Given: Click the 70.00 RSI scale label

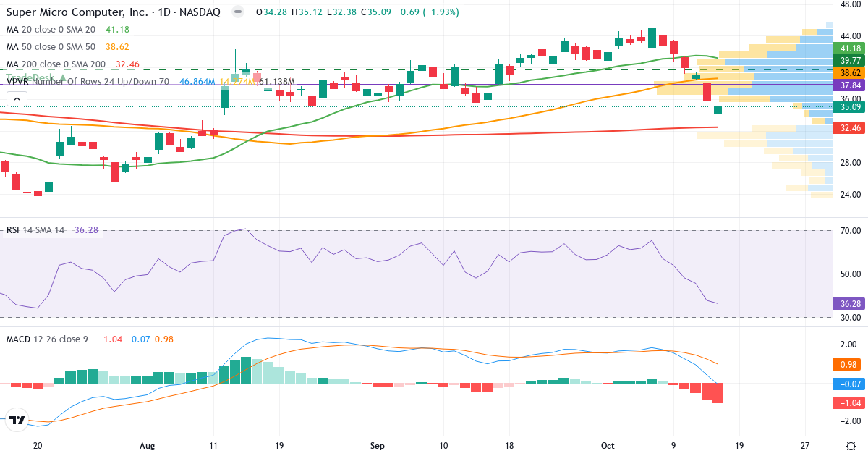Looking at the screenshot, I should (x=850, y=230).
